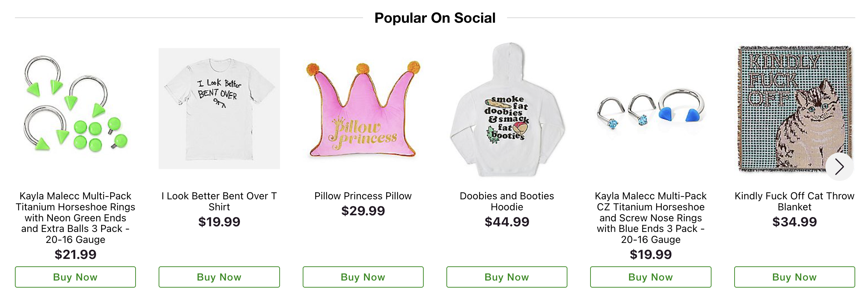This screenshot has height=305, width=868.
Task: Hit Buy Now for the cat throw blanket
Action: (794, 277)
